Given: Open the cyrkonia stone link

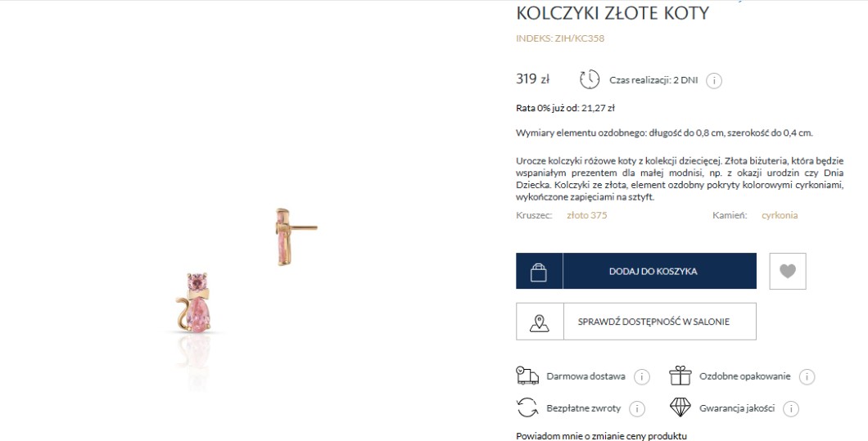Looking at the screenshot, I should [779, 215].
